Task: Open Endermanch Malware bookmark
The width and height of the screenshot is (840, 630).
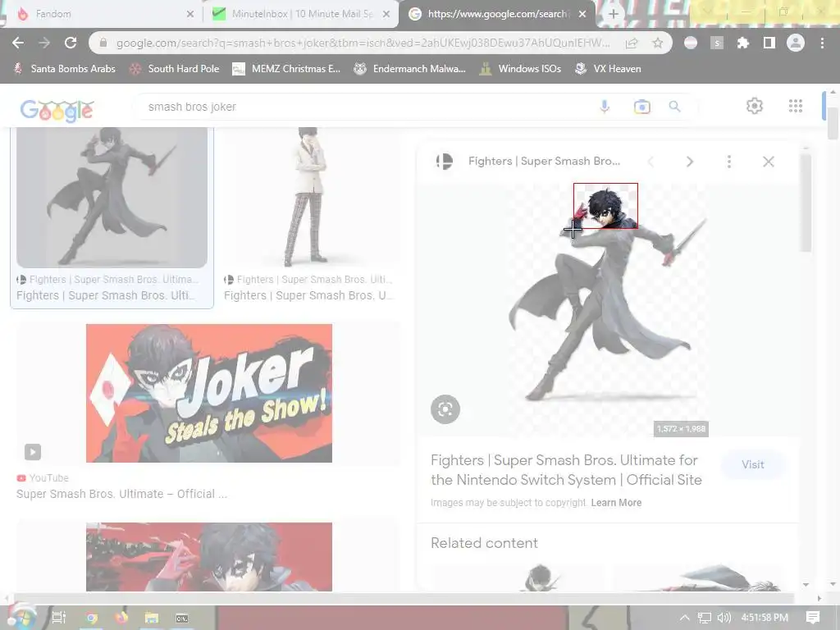Action: [x=410, y=69]
